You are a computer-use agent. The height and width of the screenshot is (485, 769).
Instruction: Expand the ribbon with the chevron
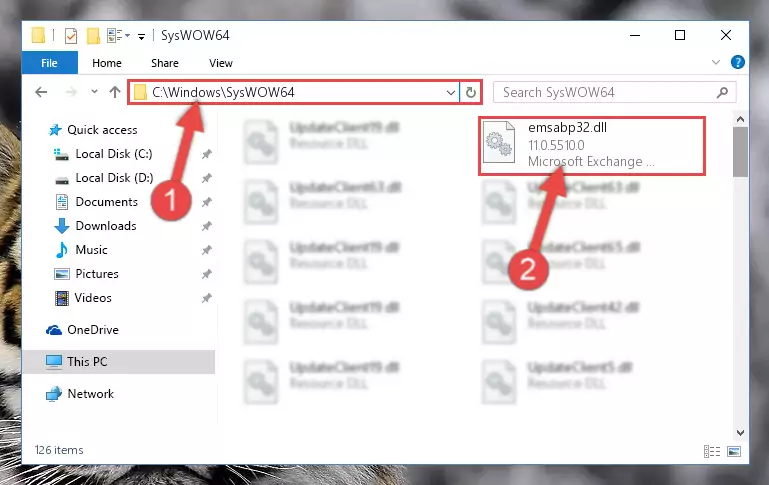coord(716,62)
